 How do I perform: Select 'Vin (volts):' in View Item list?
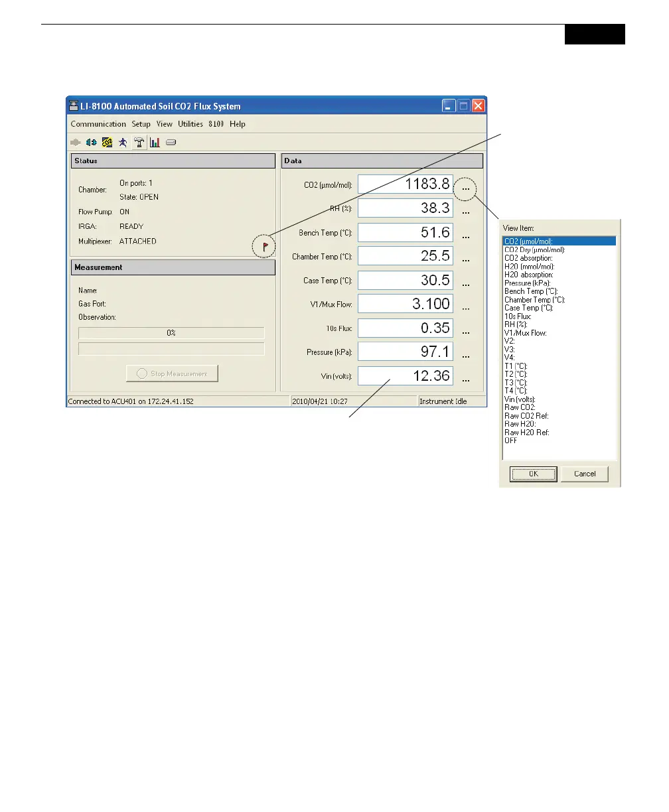[559, 399]
